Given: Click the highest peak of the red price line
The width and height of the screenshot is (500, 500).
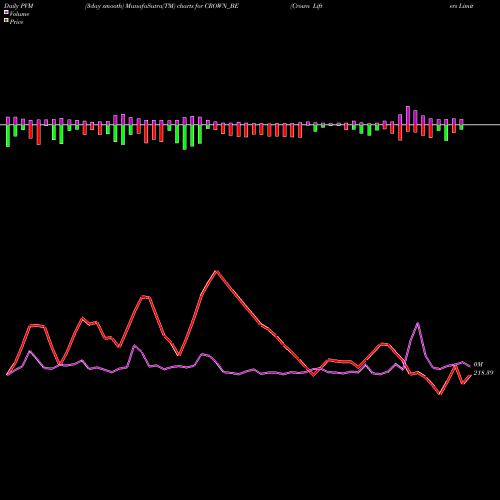Looking at the screenshot, I should point(216,271).
